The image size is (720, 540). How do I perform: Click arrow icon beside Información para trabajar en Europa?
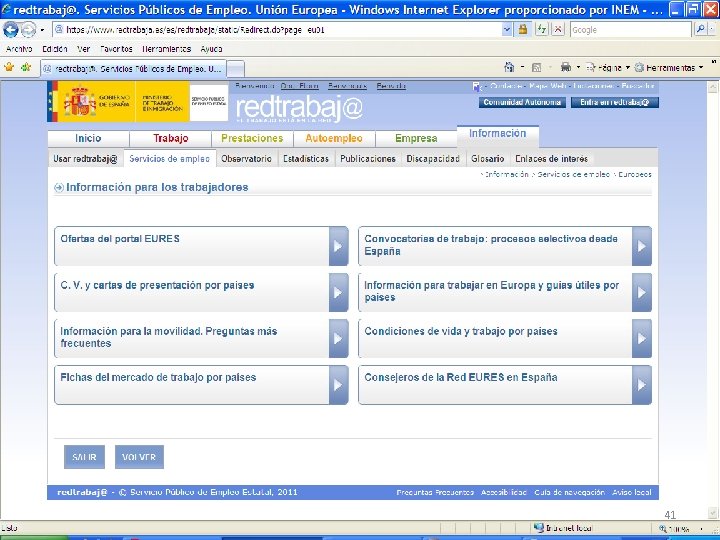[x=641, y=292]
